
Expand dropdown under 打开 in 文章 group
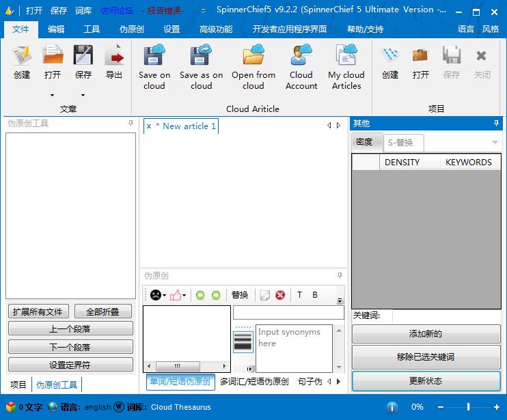[x=53, y=96]
